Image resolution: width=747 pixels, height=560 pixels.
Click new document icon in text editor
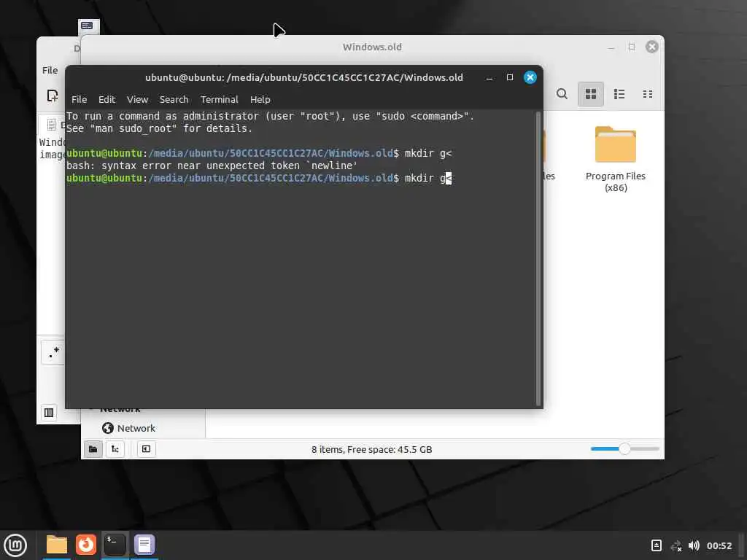[x=52, y=96]
